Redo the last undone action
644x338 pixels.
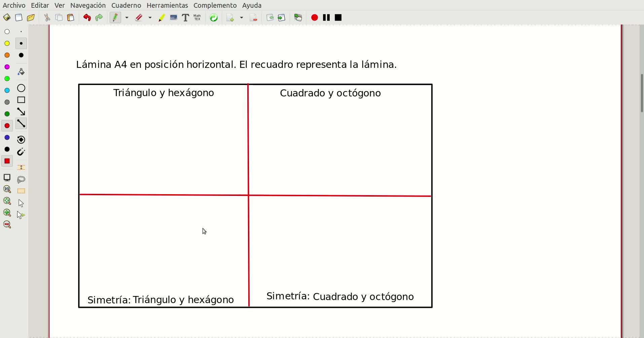(99, 17)
